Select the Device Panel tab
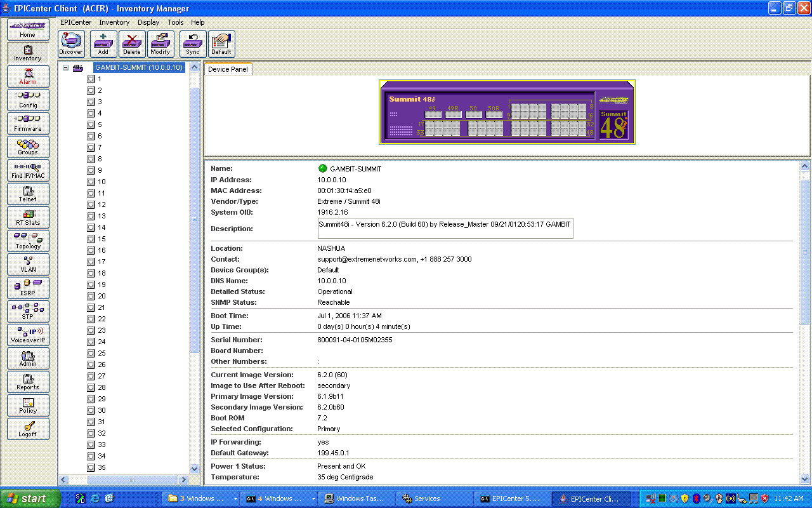This screenshot has height=508, width=812. [x=228, y=69]
